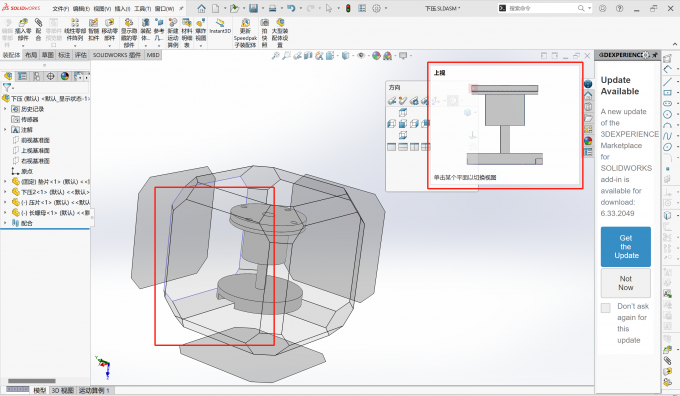Toggle Instant3D mode
The image size is (680, 396).
pyautogui.click(x=220, y=26)
